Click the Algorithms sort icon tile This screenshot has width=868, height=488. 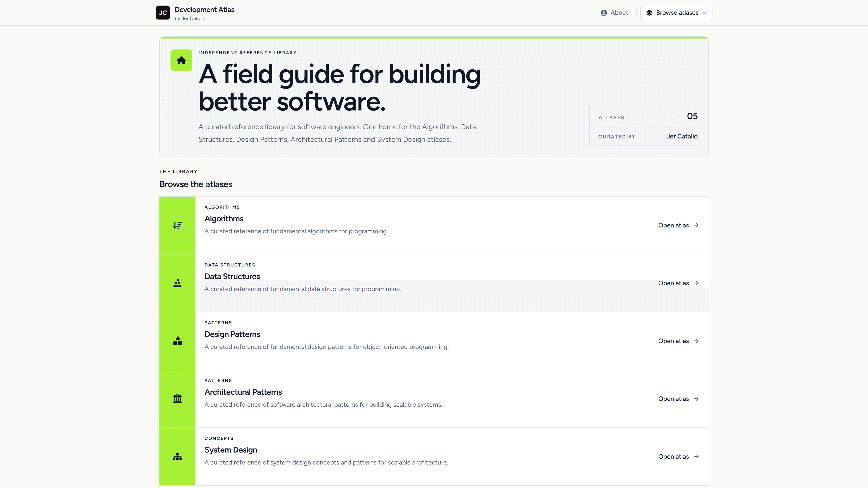[177, 225]
